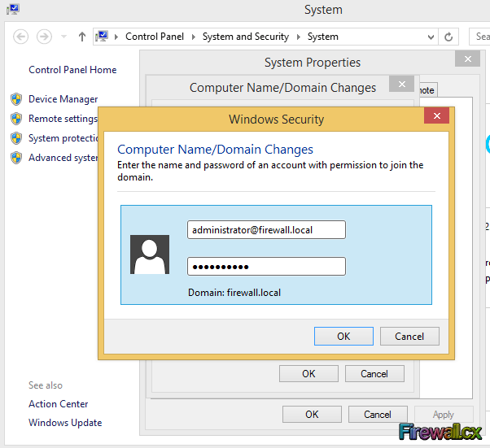The width and height of the screenshot is (490, 448).
Task: Click the Remote settings shield icon
Action: pos(16,119)
